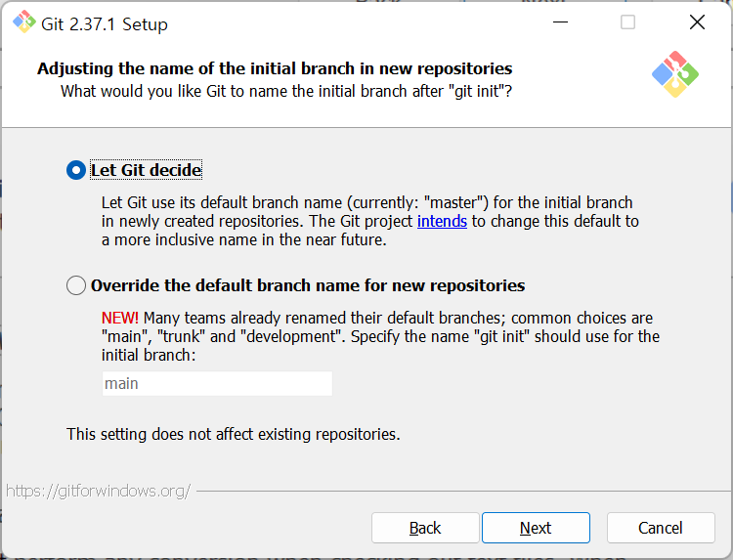Close the Git 2.37.1 Setup window
The width and height of the screenshot is (733, 560).
tap(697, 22)
